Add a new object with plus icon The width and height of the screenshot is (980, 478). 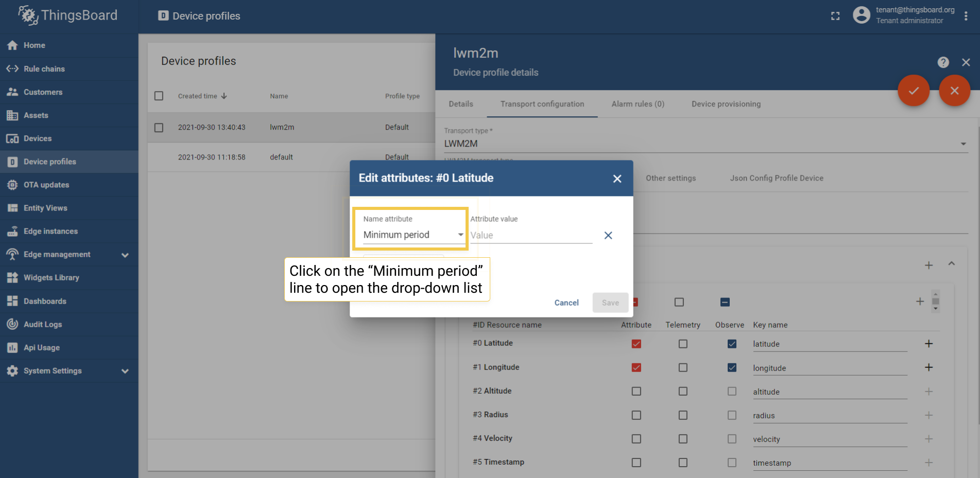click(x=929, y=265)
